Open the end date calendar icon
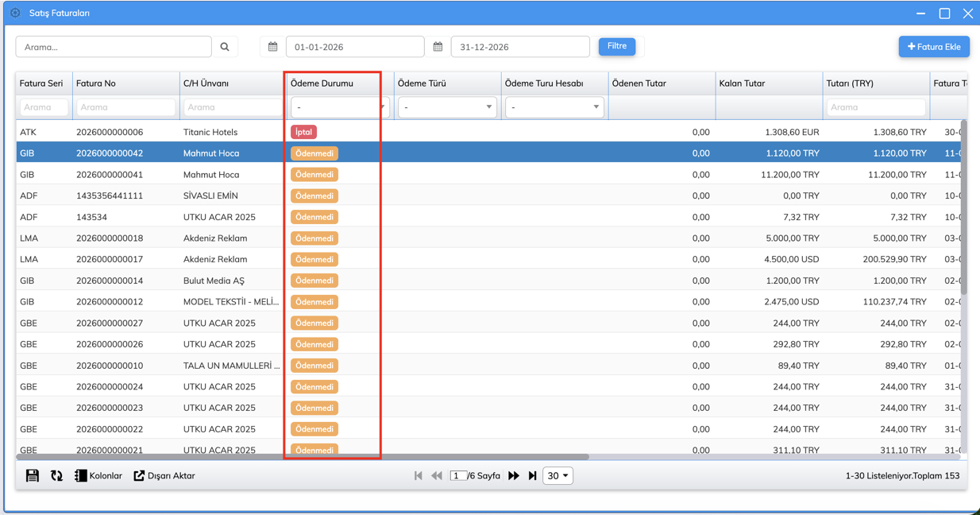 [x=438, y=47]
